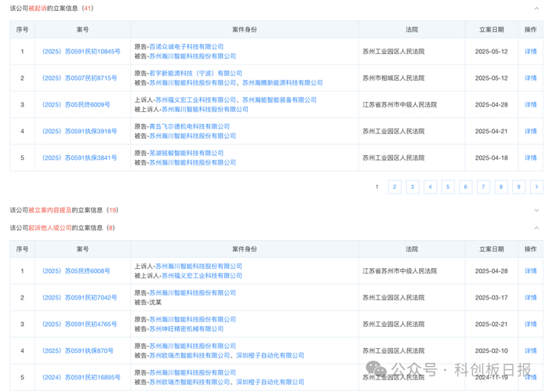Open case (2024)苏0591民初16895号
The height and width of the screenshot is (392, 549).
click(x=82, y=377)
